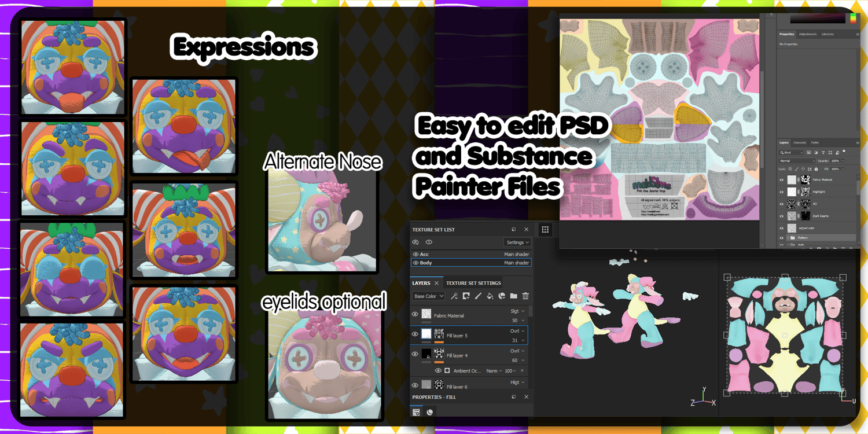Remove the Ambient Occlusion effect with X
The width and height of the screenshot is (868, 434).
coord(522,371)
